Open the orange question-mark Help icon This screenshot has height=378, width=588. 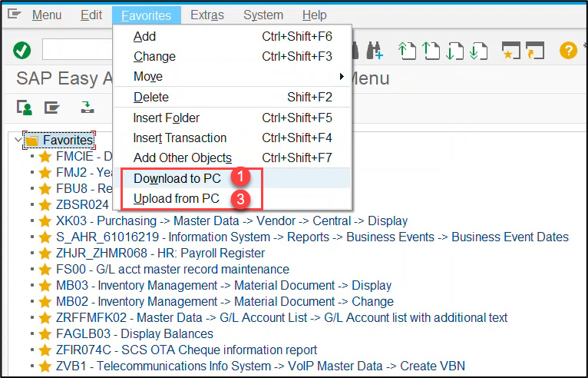click(x=568, y=50)
